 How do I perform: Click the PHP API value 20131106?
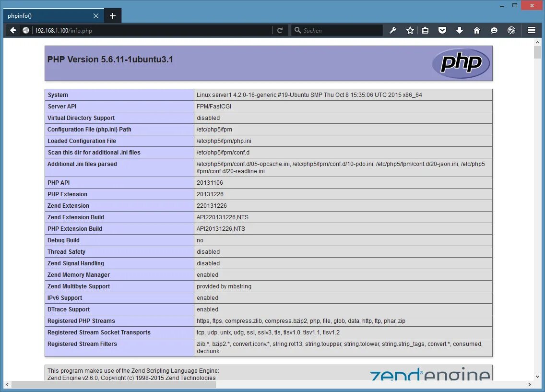point(210,182)
